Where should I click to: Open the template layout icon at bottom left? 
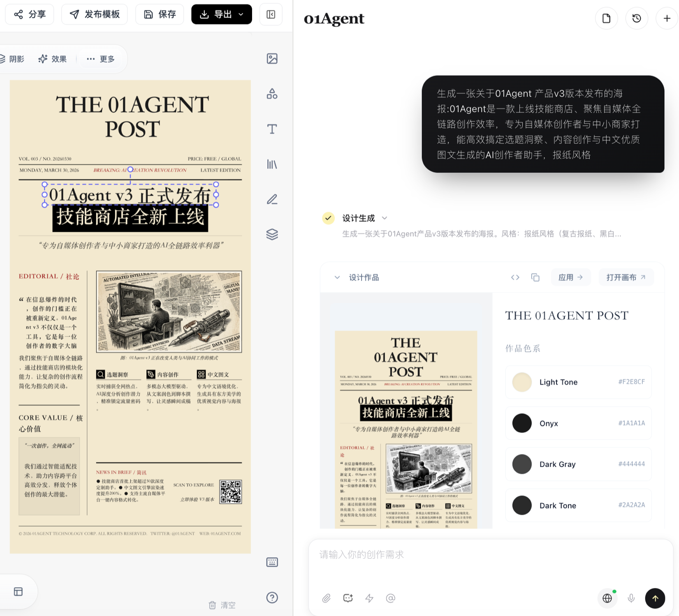tap(19, 592)
